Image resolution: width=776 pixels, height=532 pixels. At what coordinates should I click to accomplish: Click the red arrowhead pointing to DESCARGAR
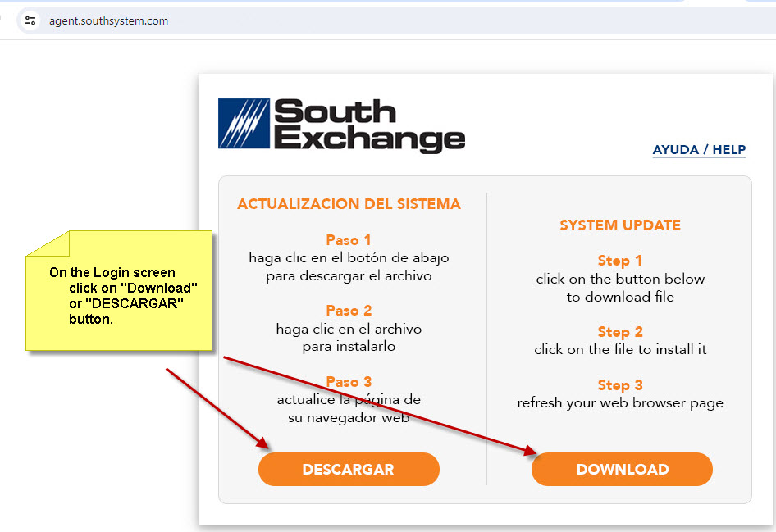pyautogui.click(x=264, y=444)
